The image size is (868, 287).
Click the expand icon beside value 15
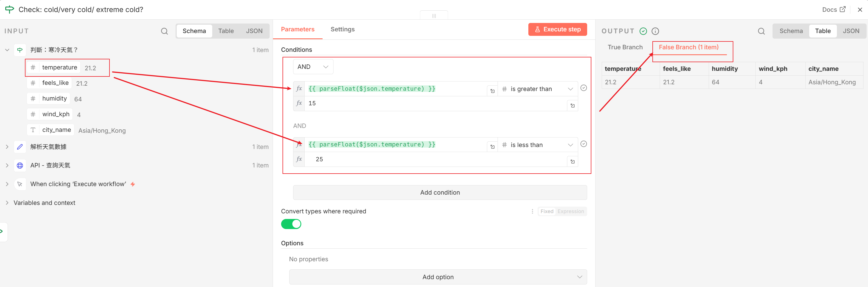point(573,106)
